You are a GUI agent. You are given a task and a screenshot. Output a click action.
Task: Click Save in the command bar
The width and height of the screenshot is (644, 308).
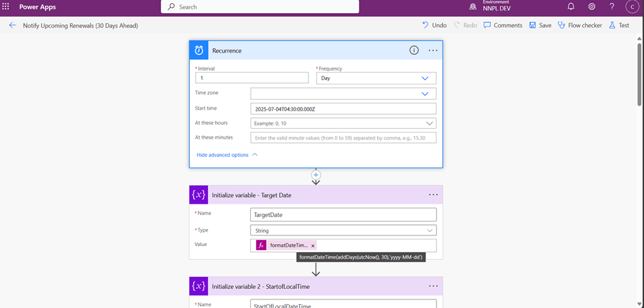(540, 26)
